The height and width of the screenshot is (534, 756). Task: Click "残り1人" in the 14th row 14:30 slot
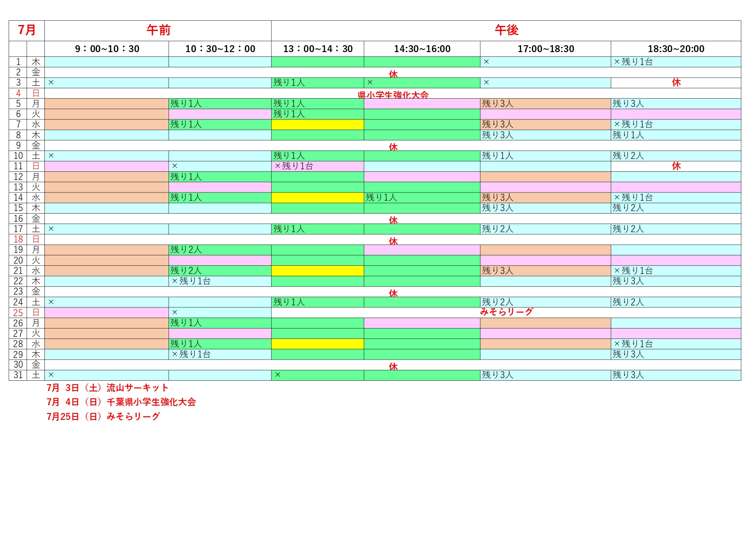click(x=381, y=198)
